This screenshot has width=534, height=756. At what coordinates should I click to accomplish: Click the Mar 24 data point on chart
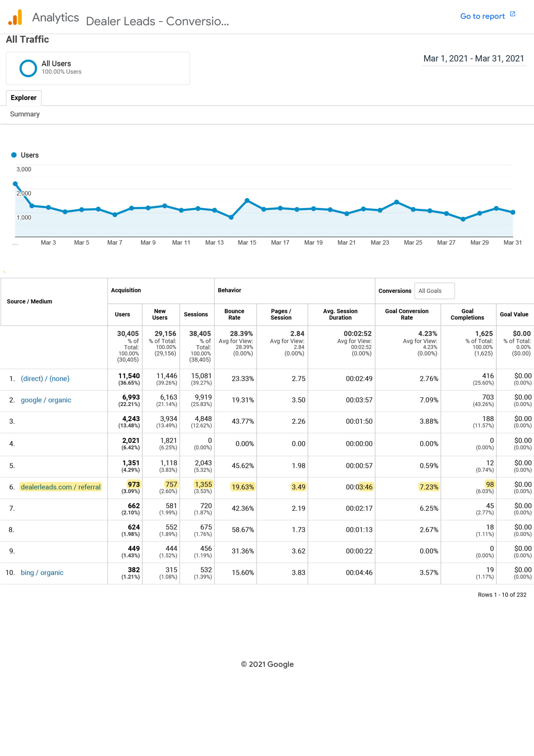click(396, 202)
